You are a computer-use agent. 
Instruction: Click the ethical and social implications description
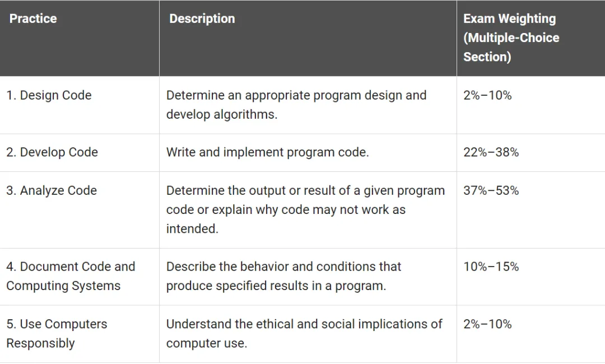(304, 333)
